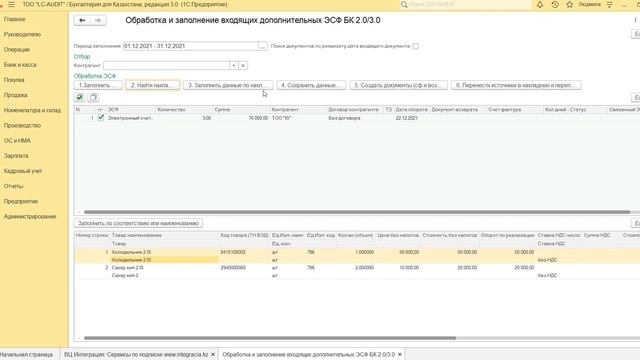Open Номенклатура и склад section
The height and width of the screenshot is (360, 640).
point(32,110)
